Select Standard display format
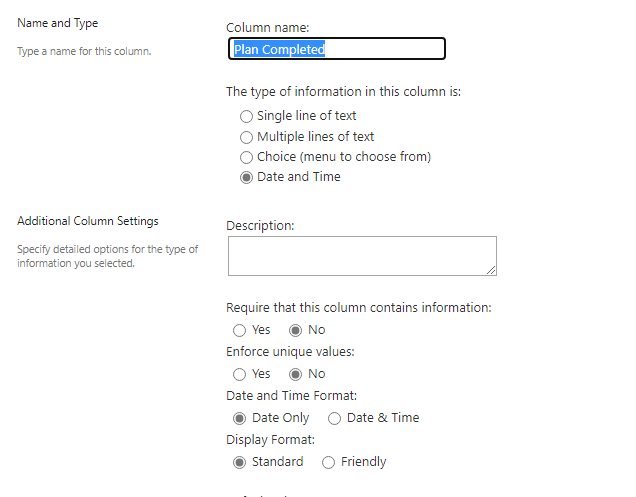 tap(239, 462)
